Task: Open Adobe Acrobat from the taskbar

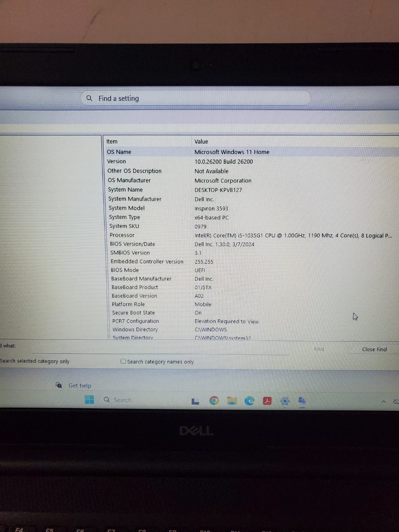Action: (x=267, y=401)
